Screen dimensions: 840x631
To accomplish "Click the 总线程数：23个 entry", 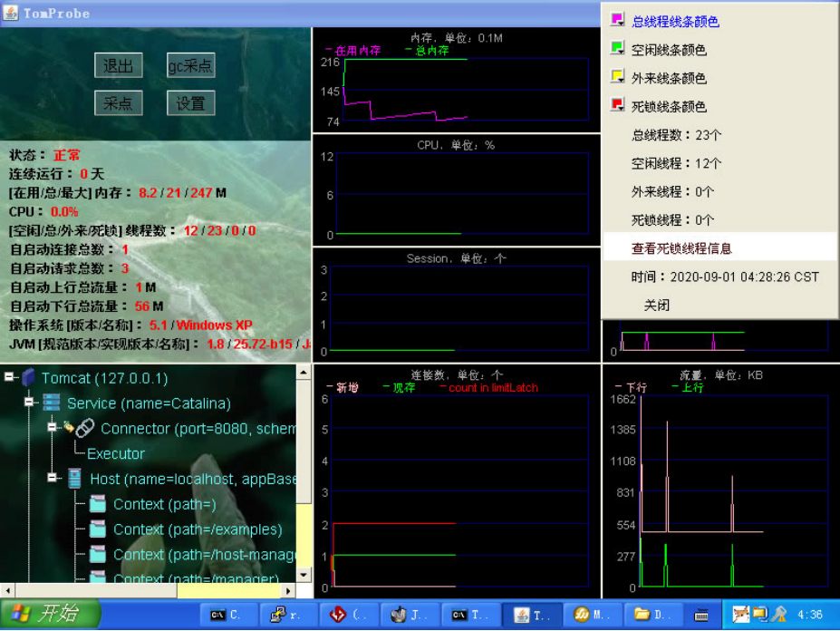I will pos(719,135).
